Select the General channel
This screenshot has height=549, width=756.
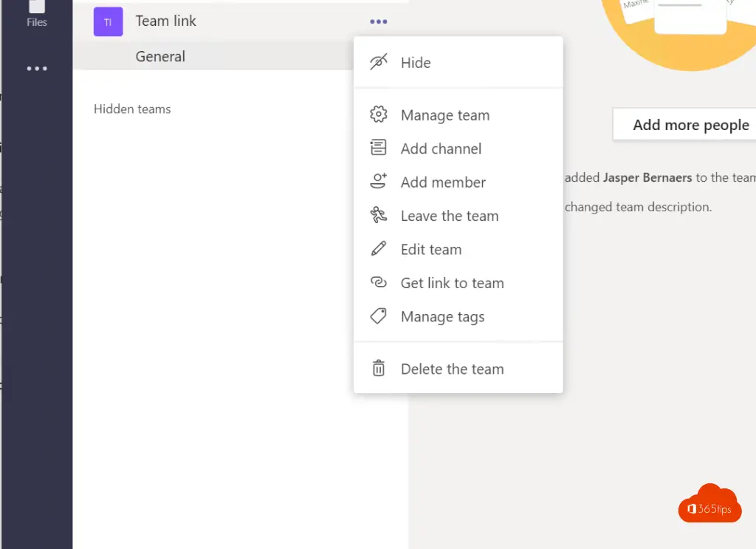[x=160, y=57]
